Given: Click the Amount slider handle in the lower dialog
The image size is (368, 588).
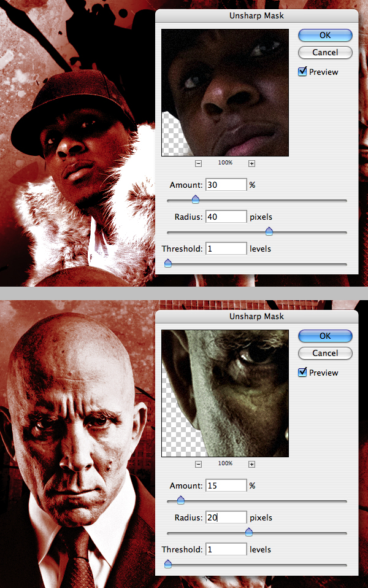Looking at the screenshot, I should [181, 500].
